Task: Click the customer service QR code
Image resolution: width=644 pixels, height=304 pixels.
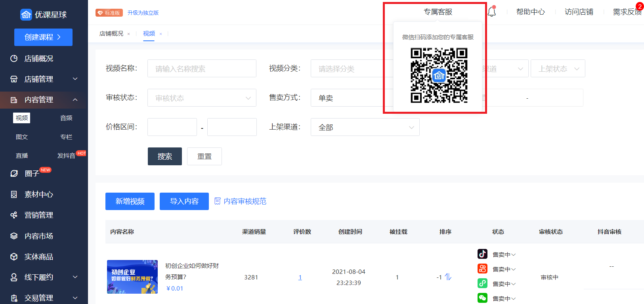Action: coord(439,75)
